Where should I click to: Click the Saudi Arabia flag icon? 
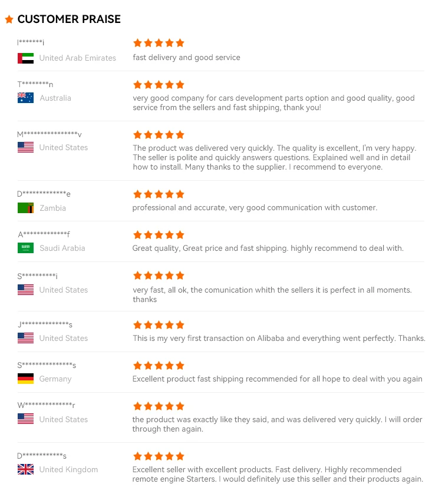[x=25, y=248]
